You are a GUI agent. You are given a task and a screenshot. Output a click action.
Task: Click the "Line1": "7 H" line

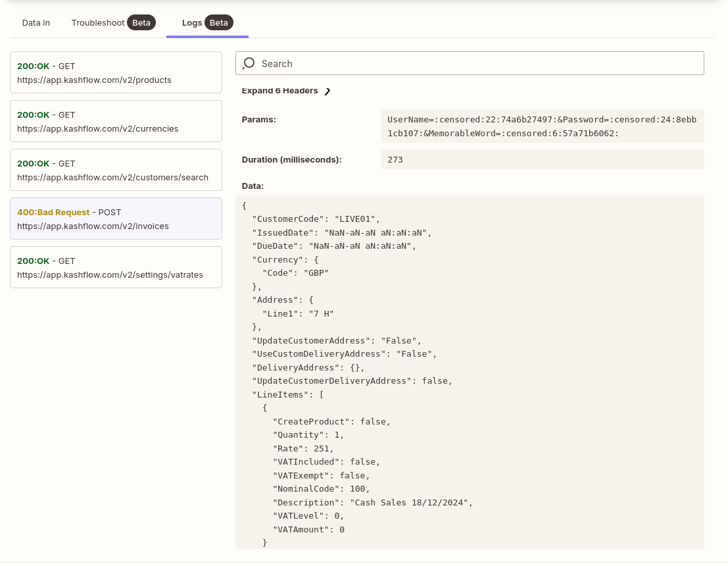[x=298, y=314]
